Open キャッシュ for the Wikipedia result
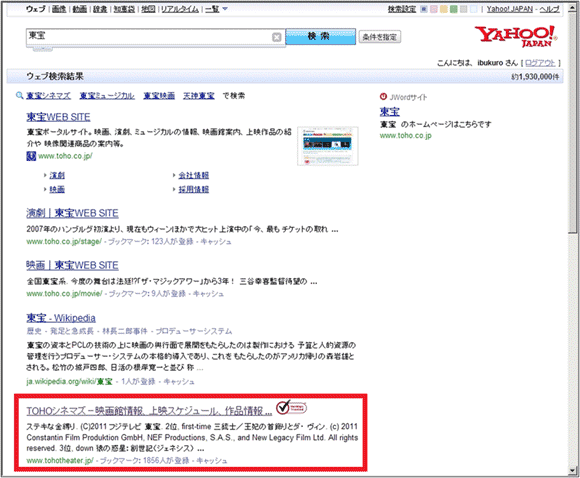 point(179,381)
